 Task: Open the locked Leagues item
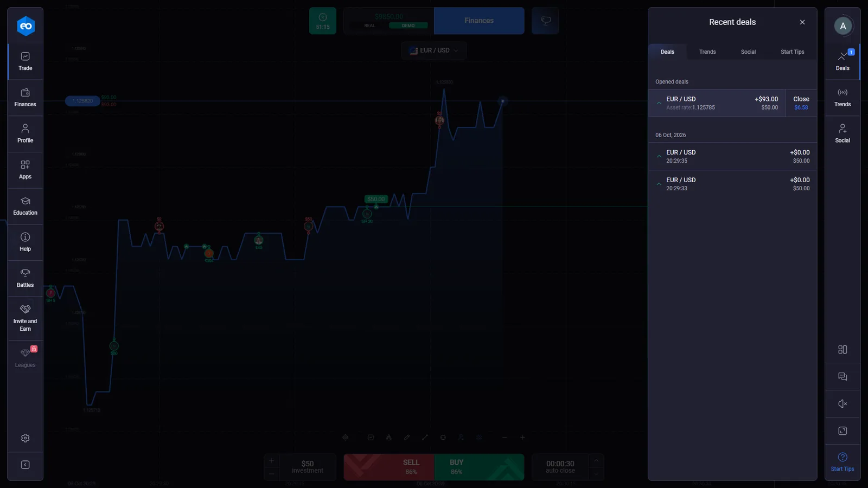point(25,358)
